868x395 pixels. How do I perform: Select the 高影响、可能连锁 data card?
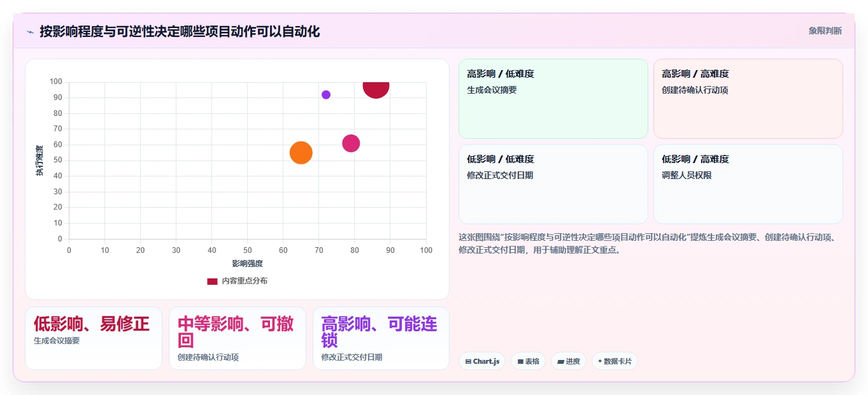(381, 338)
